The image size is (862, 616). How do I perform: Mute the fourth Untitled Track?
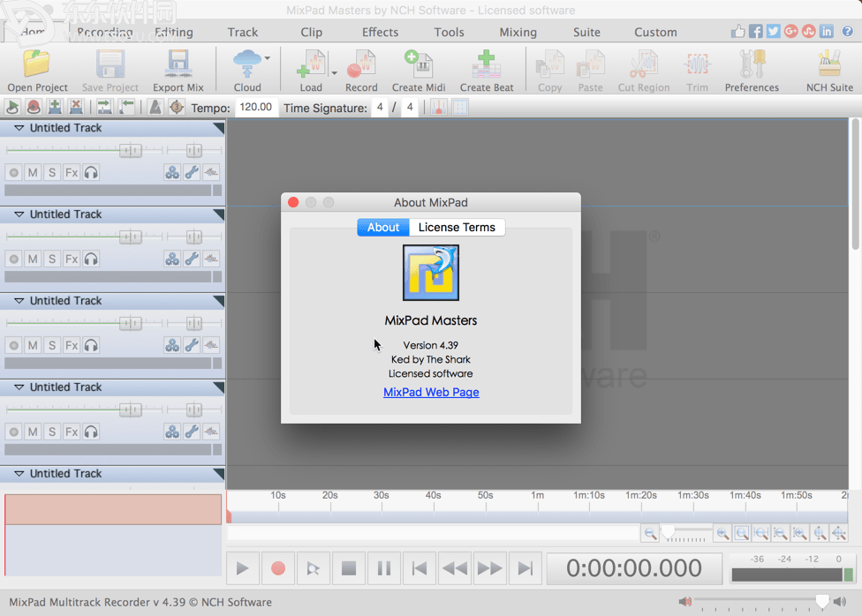point(33,432)
